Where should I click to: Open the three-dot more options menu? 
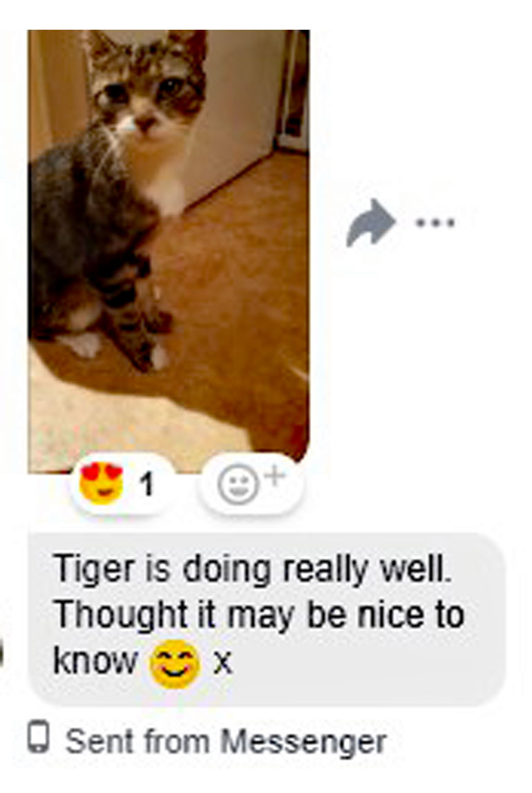[435, 222]
